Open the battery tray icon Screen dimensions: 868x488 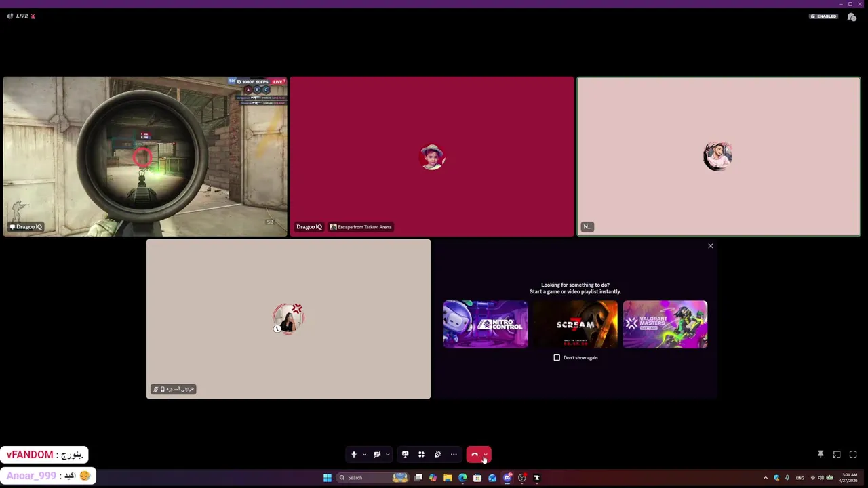830,478
